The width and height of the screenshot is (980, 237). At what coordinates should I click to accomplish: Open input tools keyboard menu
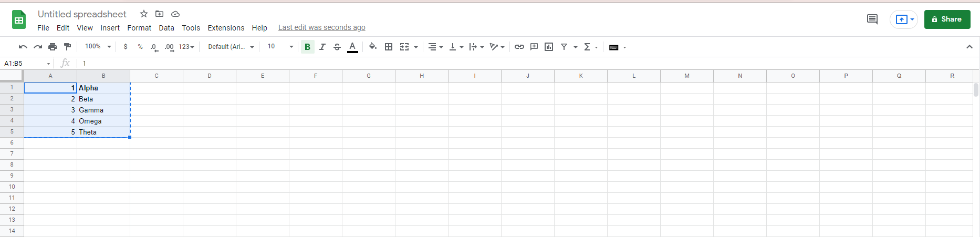[x=618, y=47]
